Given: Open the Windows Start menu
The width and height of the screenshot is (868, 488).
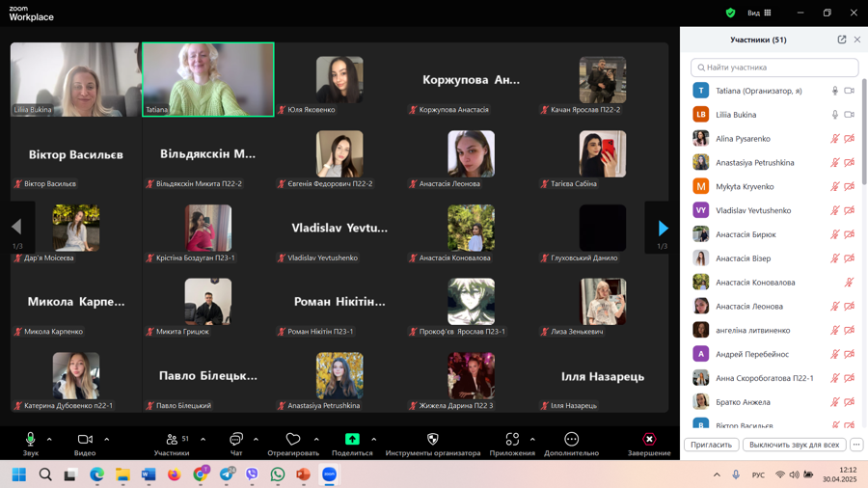Looking at the screenshot, I should point(19,474).
